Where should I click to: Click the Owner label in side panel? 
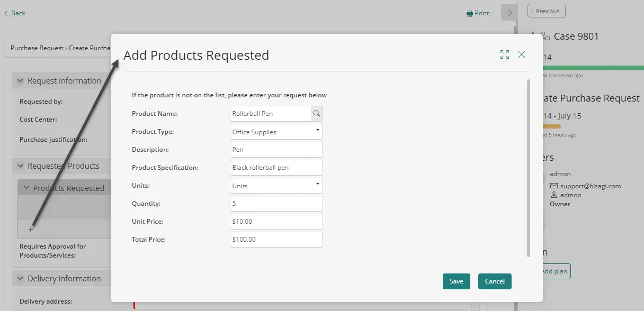tap(560, 204)
